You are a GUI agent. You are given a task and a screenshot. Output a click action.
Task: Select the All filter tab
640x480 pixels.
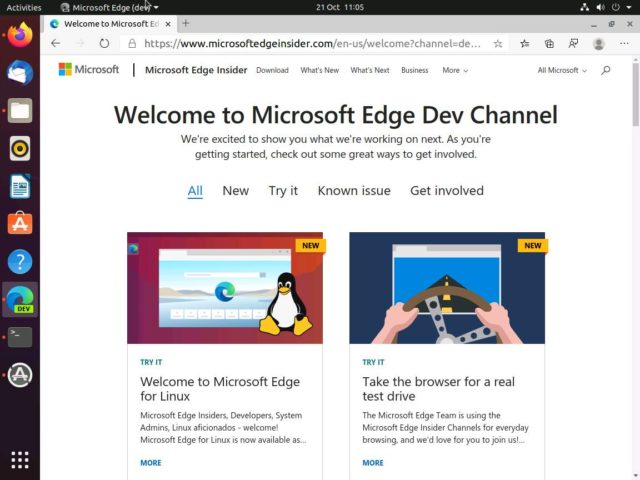[195, 191]
